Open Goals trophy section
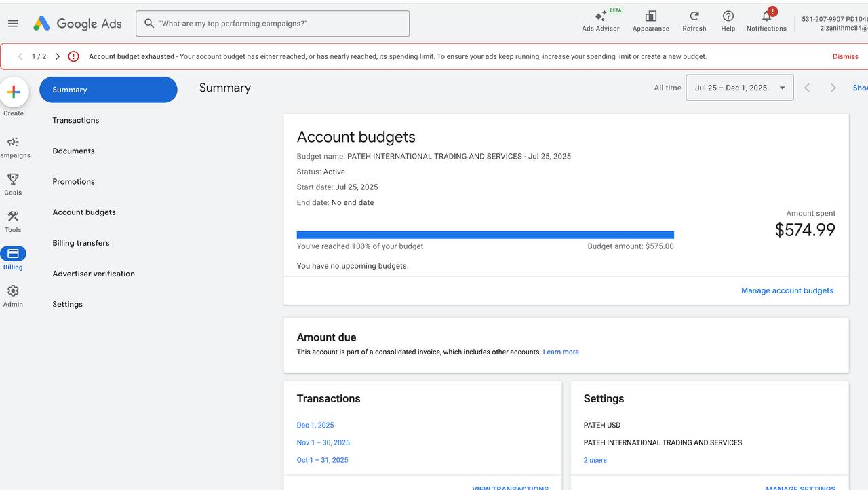This screenshot has height=490, width=868. click(13, 184)
